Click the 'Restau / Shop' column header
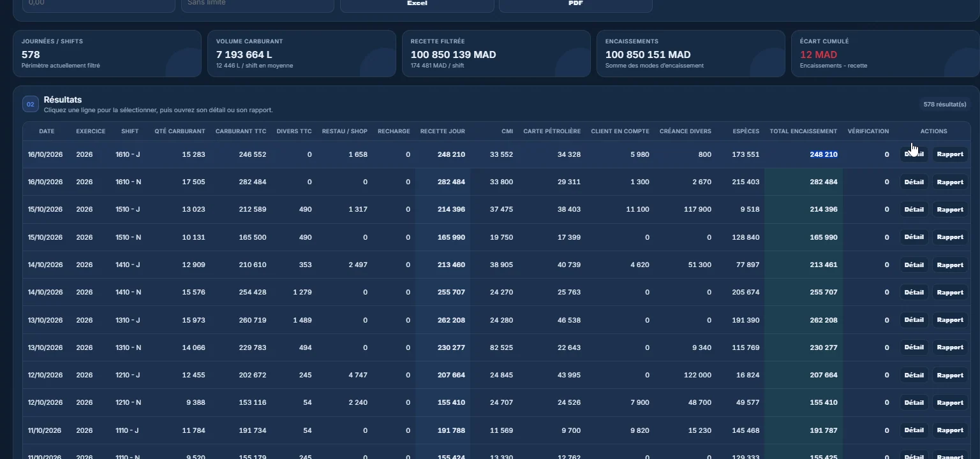980x459 pixels. point(345,131)
